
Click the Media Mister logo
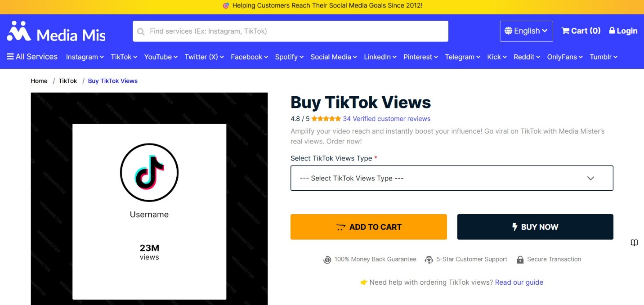click(56, 31)
